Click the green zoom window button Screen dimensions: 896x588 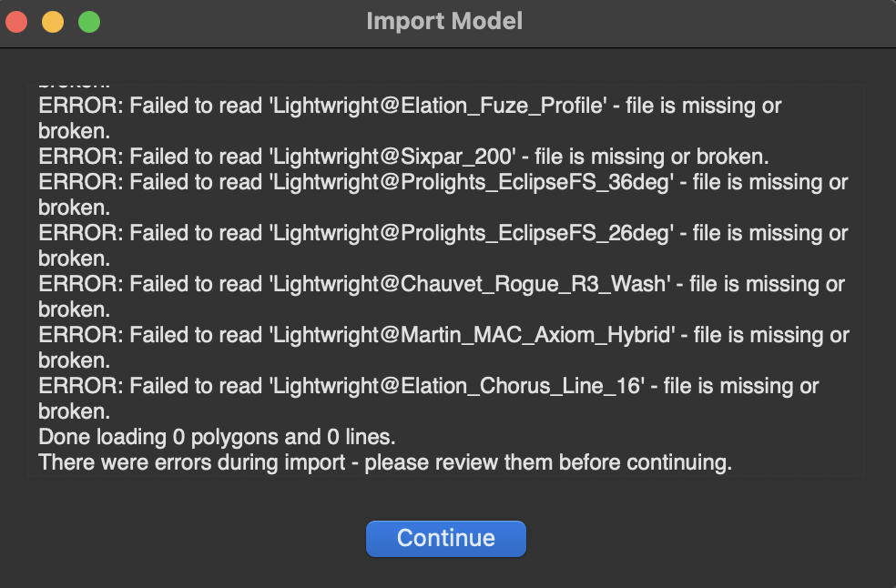click(88, 22)
